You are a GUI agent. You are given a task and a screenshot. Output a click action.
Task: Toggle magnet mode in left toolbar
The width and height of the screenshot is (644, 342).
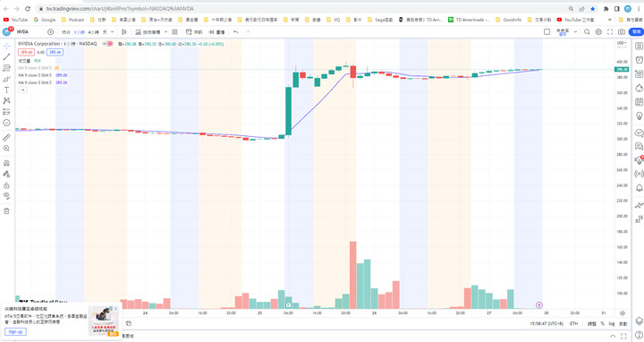pos(6,163)
